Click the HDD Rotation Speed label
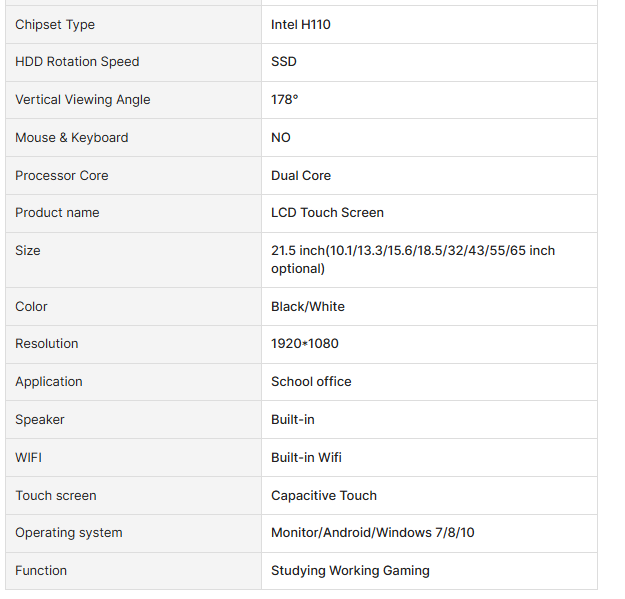This screenshot has height=599, width=625. coord(77,62)
